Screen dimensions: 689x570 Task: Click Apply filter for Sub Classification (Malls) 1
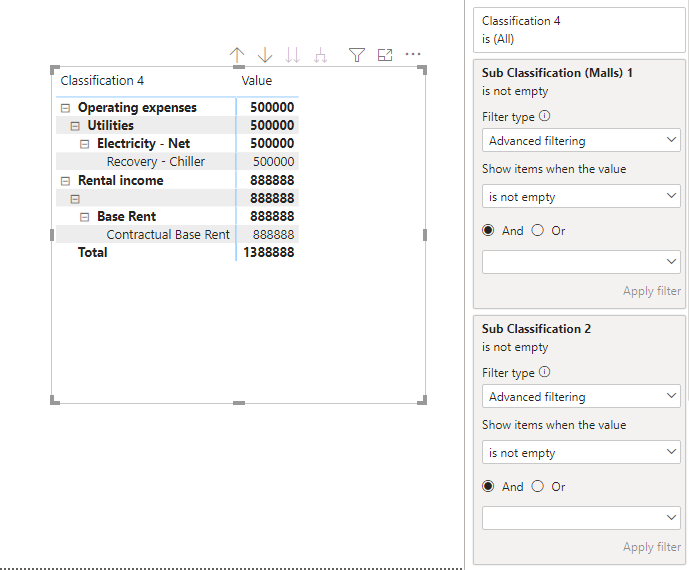(x=652, y=291)
